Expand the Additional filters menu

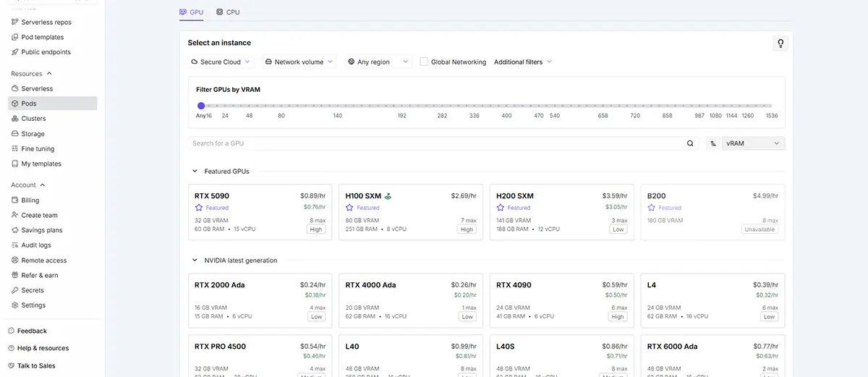522,62
